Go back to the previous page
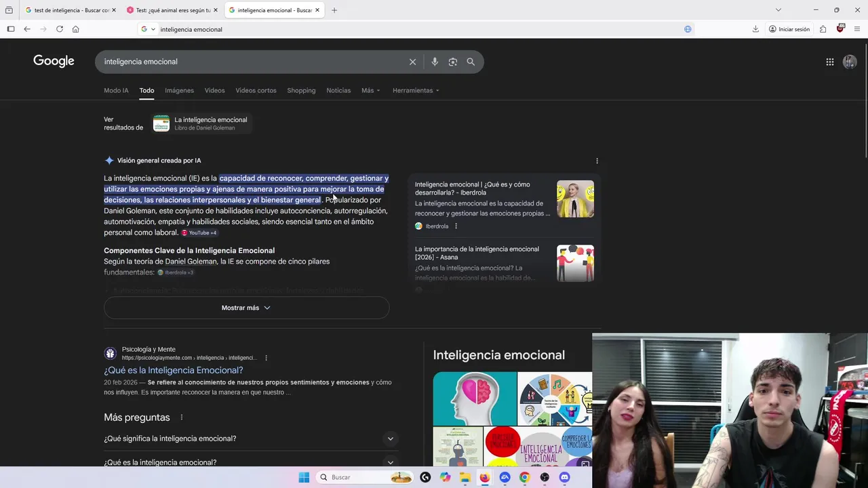This screenshot has width=868, height=488. click(x=27, y=29)
